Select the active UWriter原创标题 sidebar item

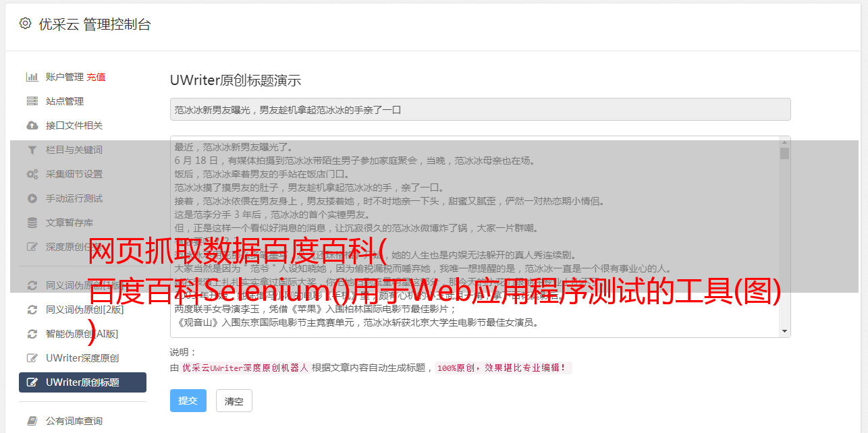pos(82,382)
